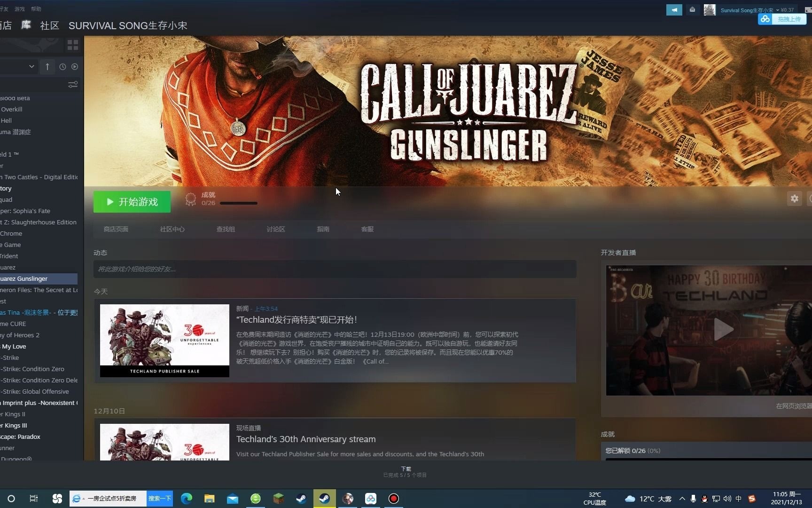Image resolution: width=812 pixels, height=508 pixels.
Task: Select Juarez Gunslinger in library list
Action: coord(39,278)
